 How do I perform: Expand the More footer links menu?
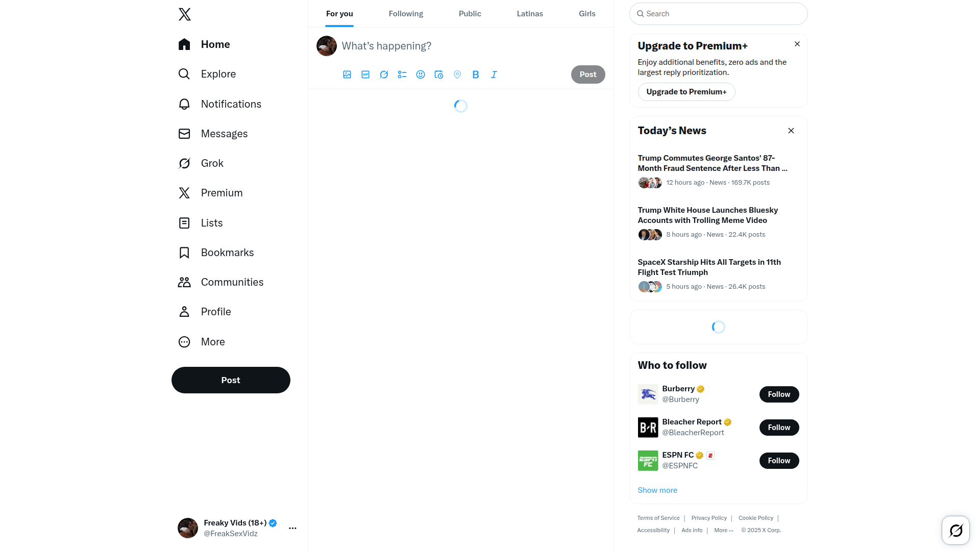(x=724, y=530)
